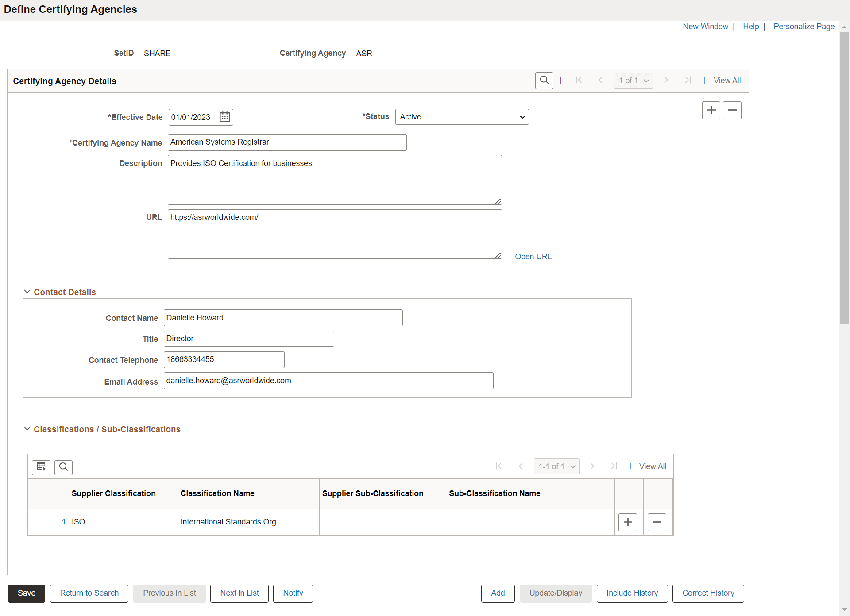Delete the effective-dated row with minus icon
850x616 pixels.
tap(732, 110)
